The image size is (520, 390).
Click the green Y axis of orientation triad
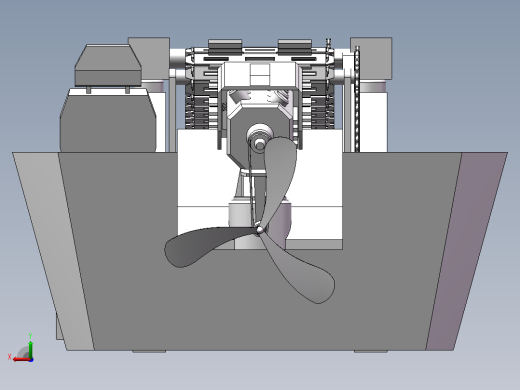(30, 349)
